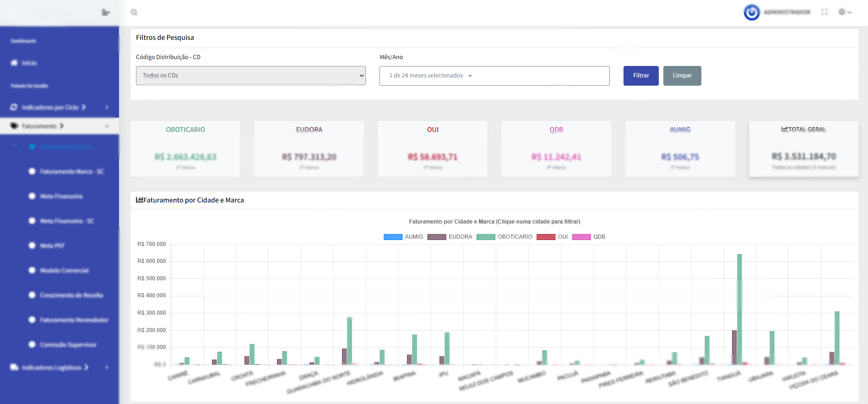Open search via the magnifier icon
The height and width of the screenshot is (404, 868).
pyautogui.click(x=134, y=12)
